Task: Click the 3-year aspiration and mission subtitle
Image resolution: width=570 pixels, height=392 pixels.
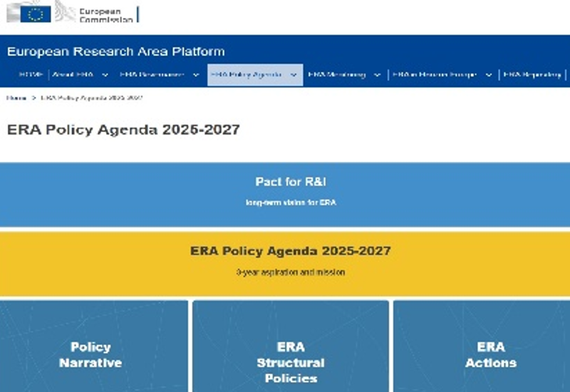Action: pos(291,272)
